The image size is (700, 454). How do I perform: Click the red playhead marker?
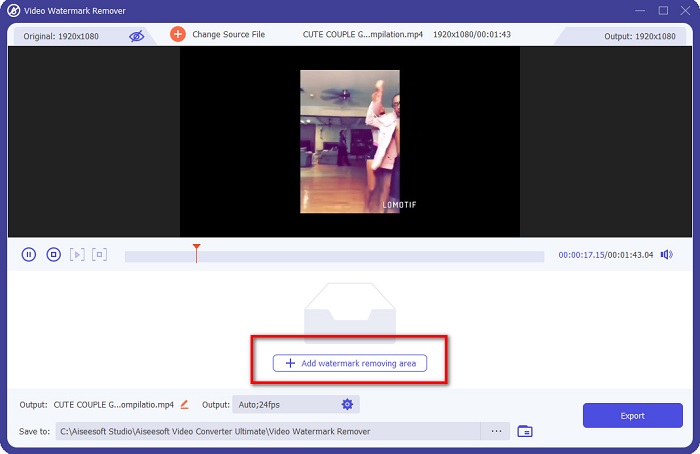[x=197, y=247]
